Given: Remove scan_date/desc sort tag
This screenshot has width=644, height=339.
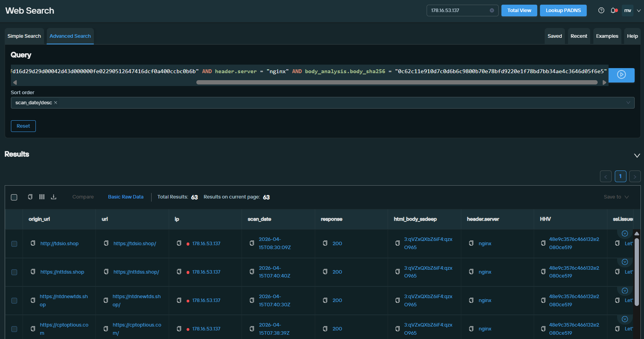Looking at the screenshot, I should coord(56,103).
